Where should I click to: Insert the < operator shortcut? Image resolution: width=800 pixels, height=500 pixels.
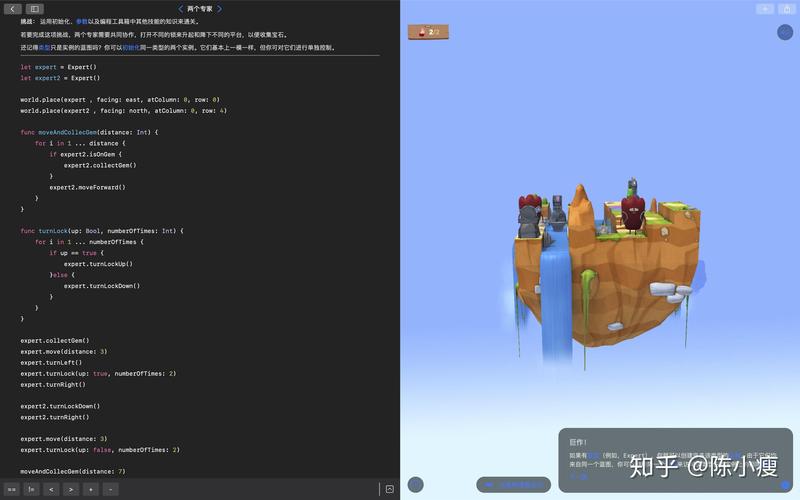[51, 489]
